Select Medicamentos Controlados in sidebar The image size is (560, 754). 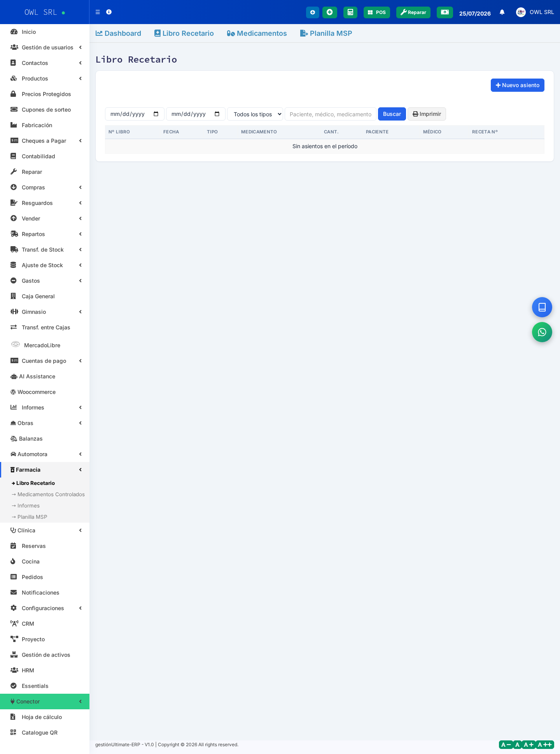click(48, 494)
